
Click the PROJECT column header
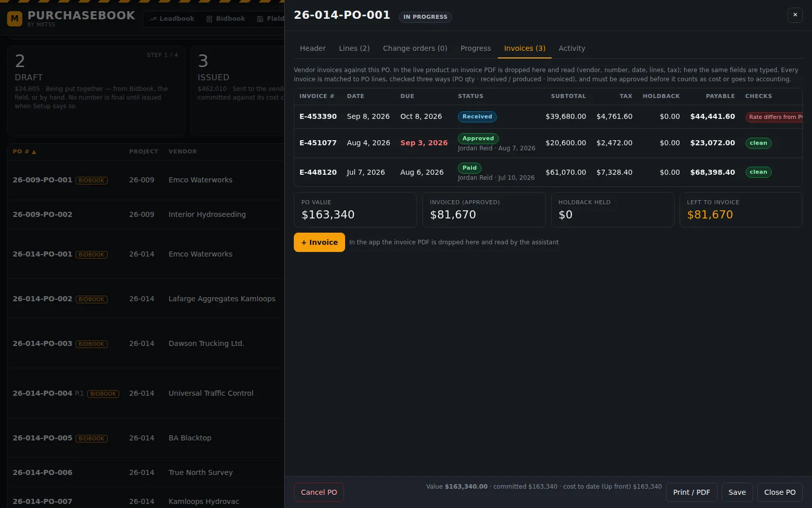(144, 151)
